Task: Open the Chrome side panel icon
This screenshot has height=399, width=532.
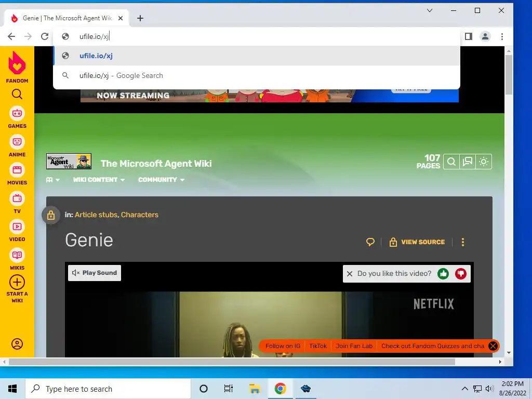Action: coord(469,36)
